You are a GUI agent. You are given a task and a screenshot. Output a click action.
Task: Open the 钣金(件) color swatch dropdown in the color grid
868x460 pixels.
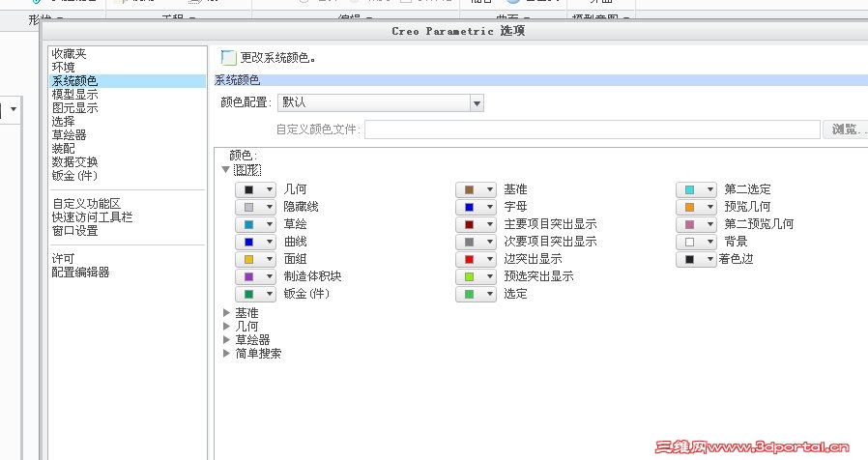255,294
